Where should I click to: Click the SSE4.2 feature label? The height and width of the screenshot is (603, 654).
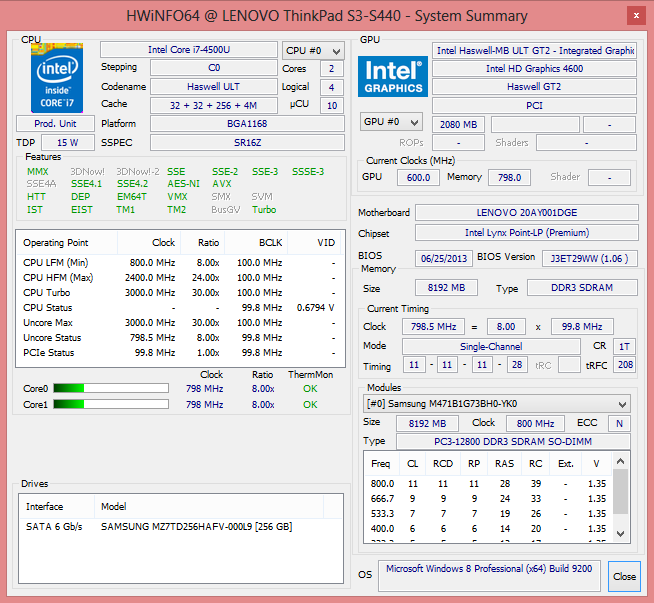[133, 184]
